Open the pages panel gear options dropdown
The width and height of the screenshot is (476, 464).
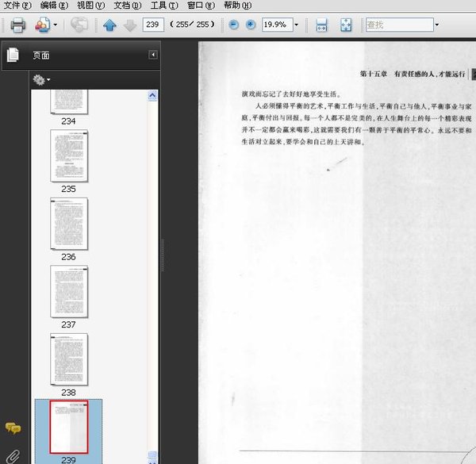pyautogui.click(x=41, y=80)
